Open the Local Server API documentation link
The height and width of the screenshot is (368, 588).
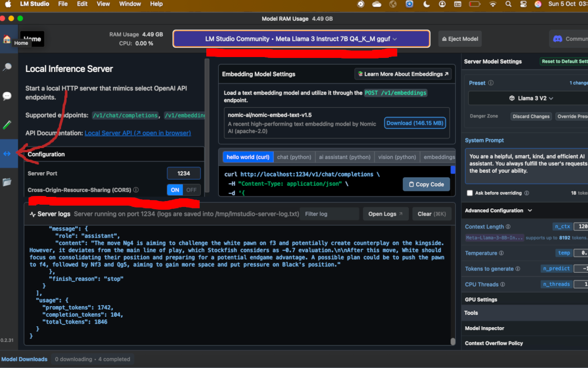point(138,133)
